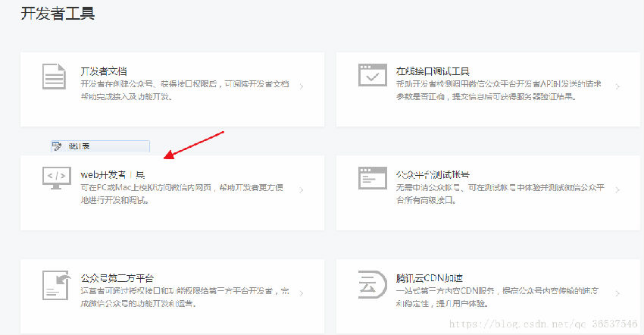Image resolution: width=644 pixels, height=335 pixels.
Task: Click the chevron arrow on 在线接口调试工具 card
Action: tap(618, 86)
